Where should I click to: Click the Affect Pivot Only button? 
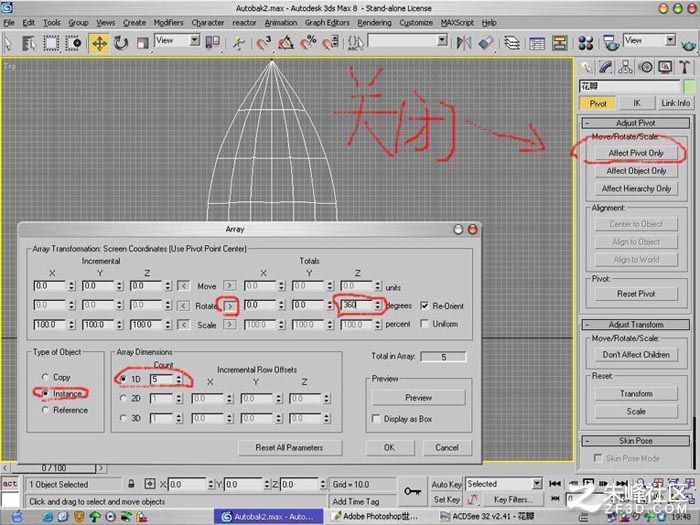coord(636,153)
